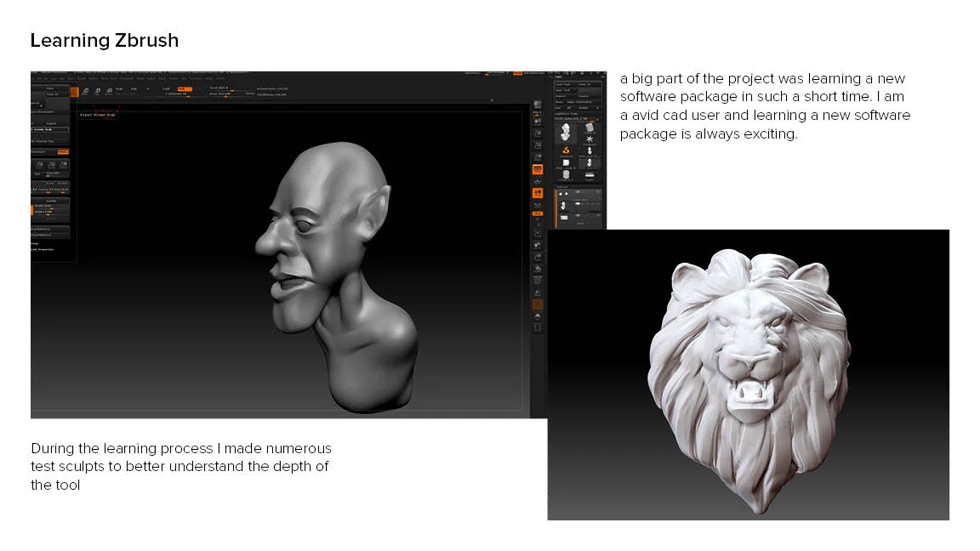Click the DeleteDepthHistory button

coord(50,236)
